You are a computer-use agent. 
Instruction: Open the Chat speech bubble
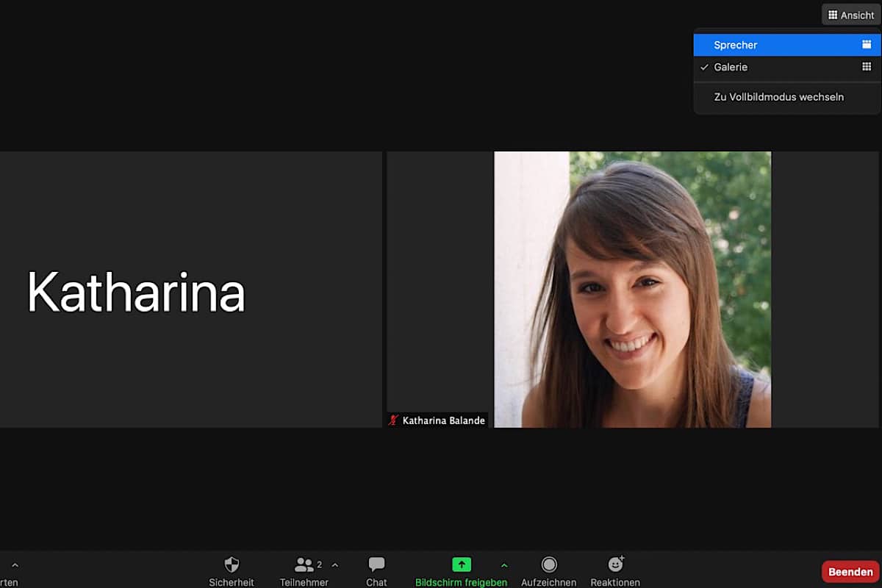pyautogui.click(x=376, y=564)
